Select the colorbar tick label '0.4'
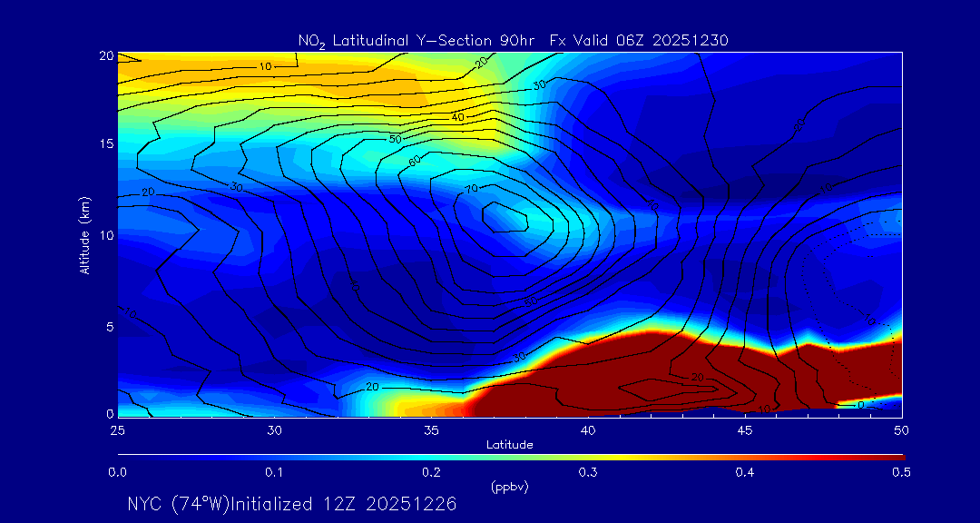 click(x=745, y=473)
